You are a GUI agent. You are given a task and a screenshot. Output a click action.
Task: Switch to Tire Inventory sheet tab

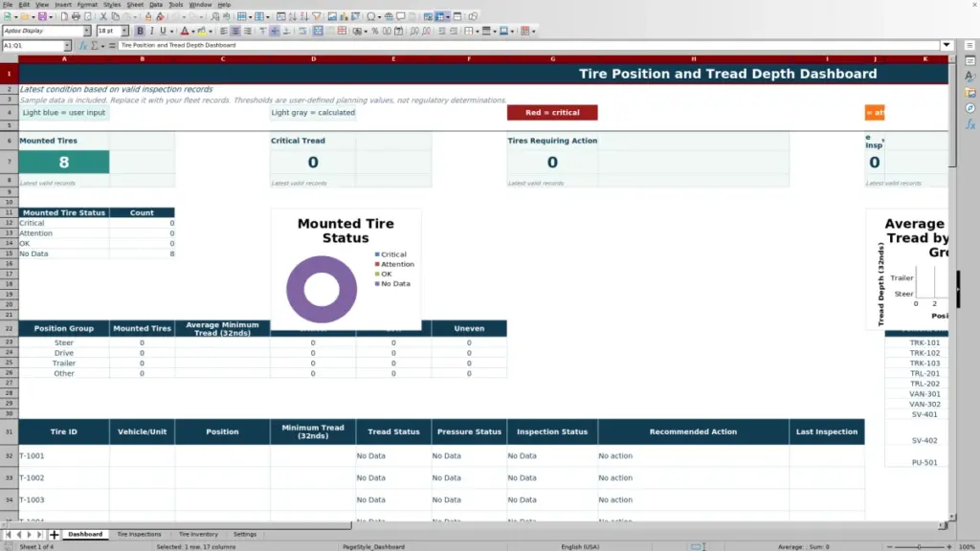click(198, 534)
